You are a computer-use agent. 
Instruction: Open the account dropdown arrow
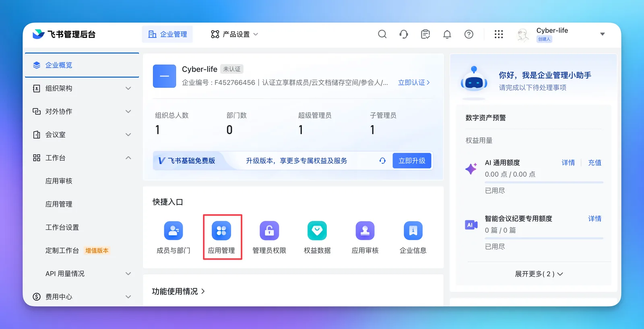[603, 34]
